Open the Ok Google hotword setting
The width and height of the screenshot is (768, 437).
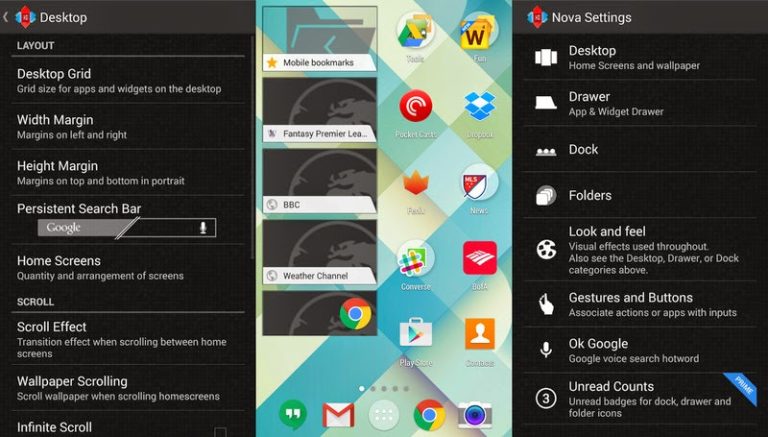[x=640, y=350]
